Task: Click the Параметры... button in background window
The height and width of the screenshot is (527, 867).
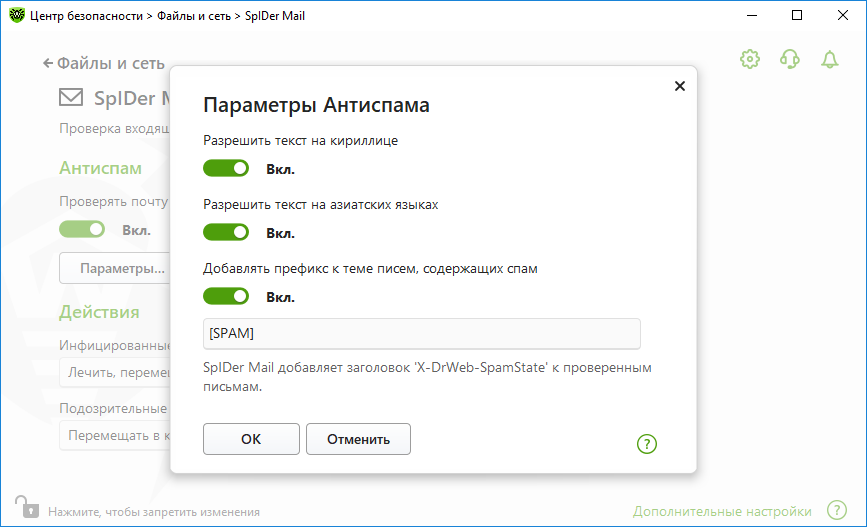Action: coord(115,268)
